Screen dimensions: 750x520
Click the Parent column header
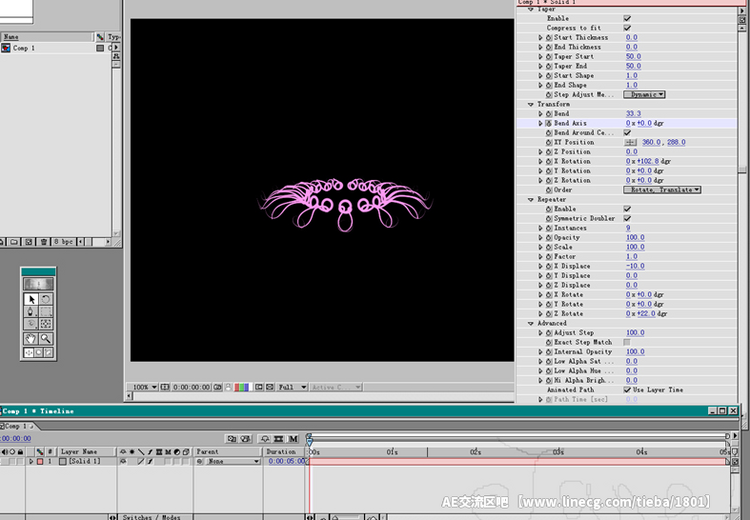228,452
